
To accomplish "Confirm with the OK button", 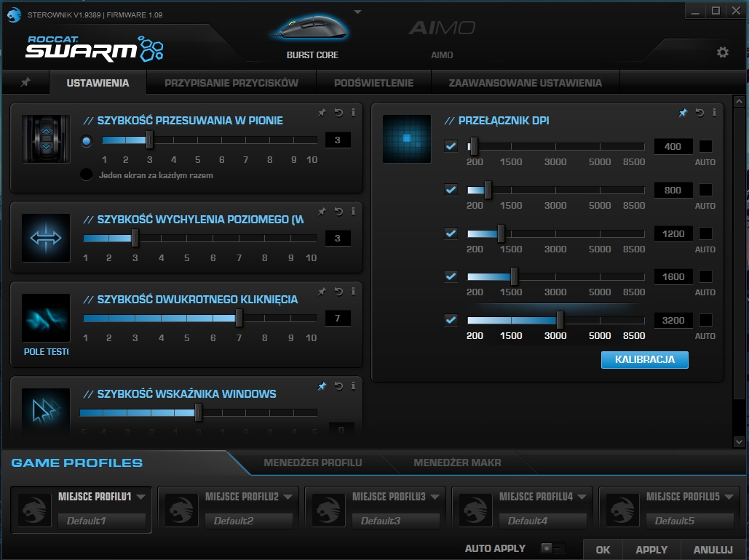I will coord(603,550).
